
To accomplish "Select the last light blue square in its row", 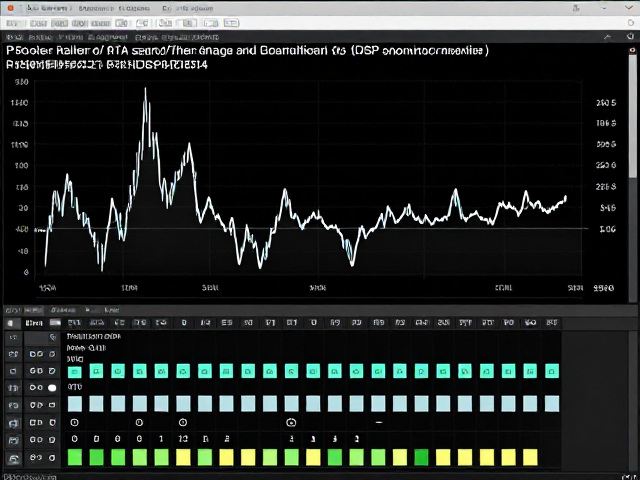I will tap(552, 404).
